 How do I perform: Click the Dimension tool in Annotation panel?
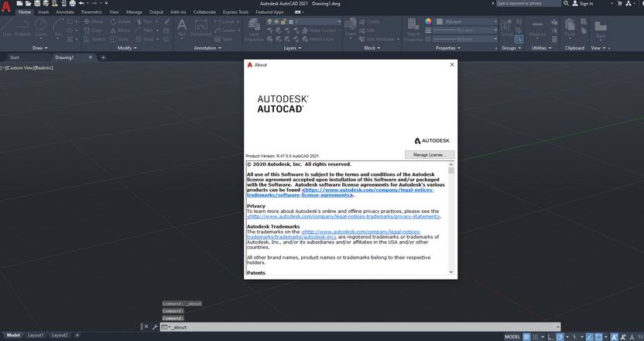[200, 28]
